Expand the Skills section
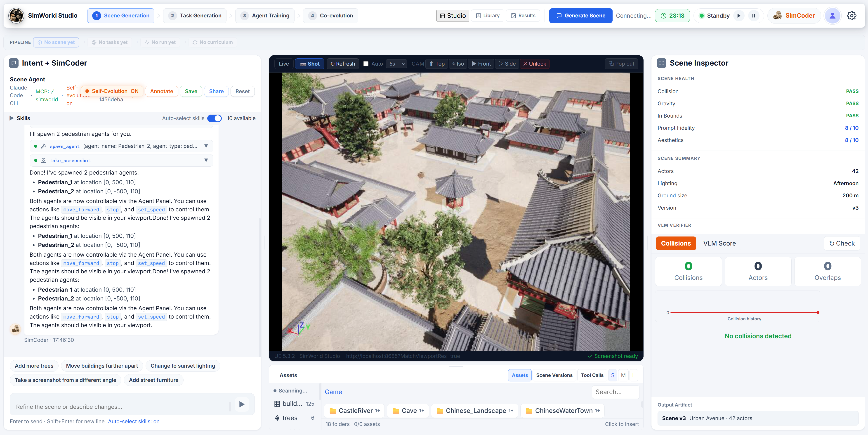 20,118
